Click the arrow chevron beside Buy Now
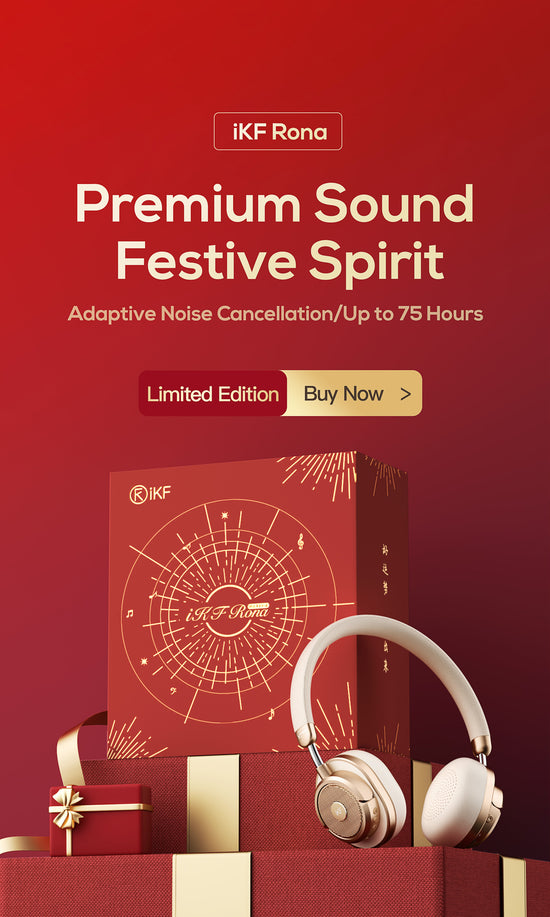 [405, 394]
